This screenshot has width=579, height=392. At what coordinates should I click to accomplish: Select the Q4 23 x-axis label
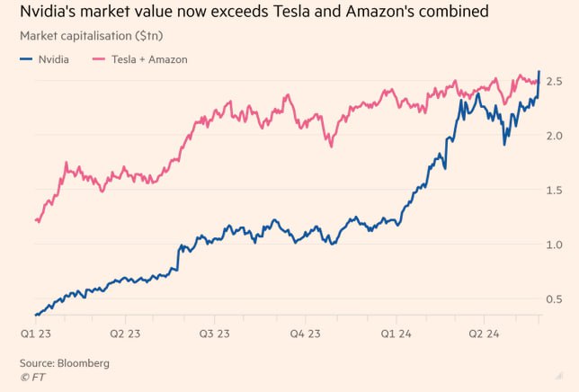pos(306,333)
